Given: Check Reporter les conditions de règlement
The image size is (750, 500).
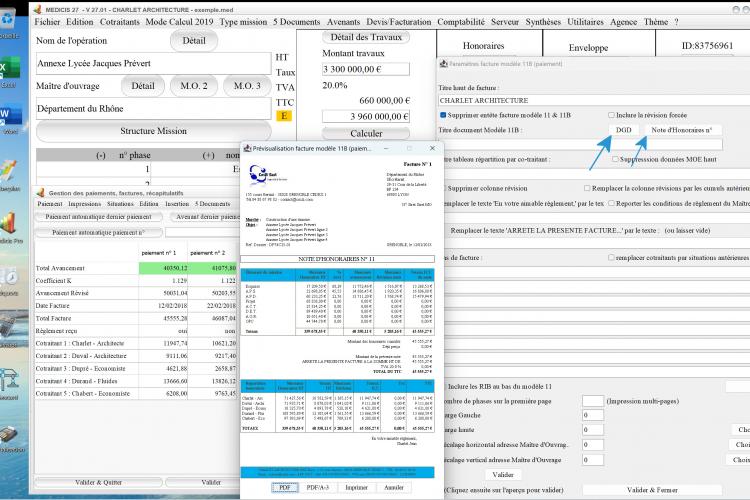Looking at the screenshot, I should pyautogui.click(x=611, y=203).
